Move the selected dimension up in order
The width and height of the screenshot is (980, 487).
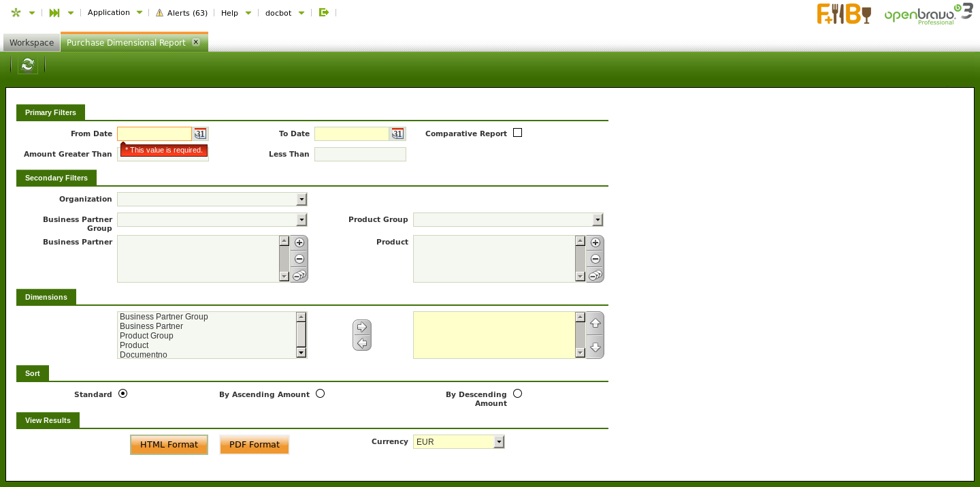pos(595,324)
